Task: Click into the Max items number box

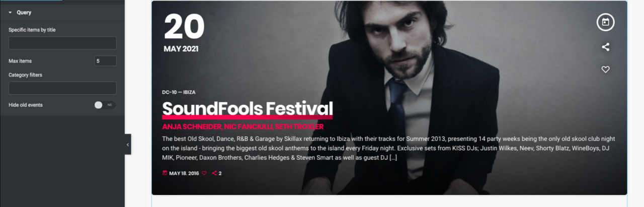Action: coord(105,61)
